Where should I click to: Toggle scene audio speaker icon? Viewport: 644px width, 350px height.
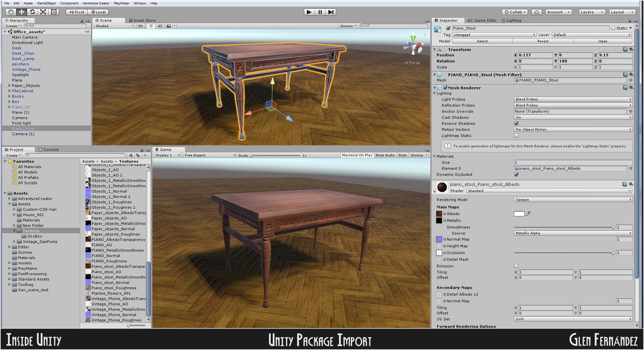click(x=160, y=26)
